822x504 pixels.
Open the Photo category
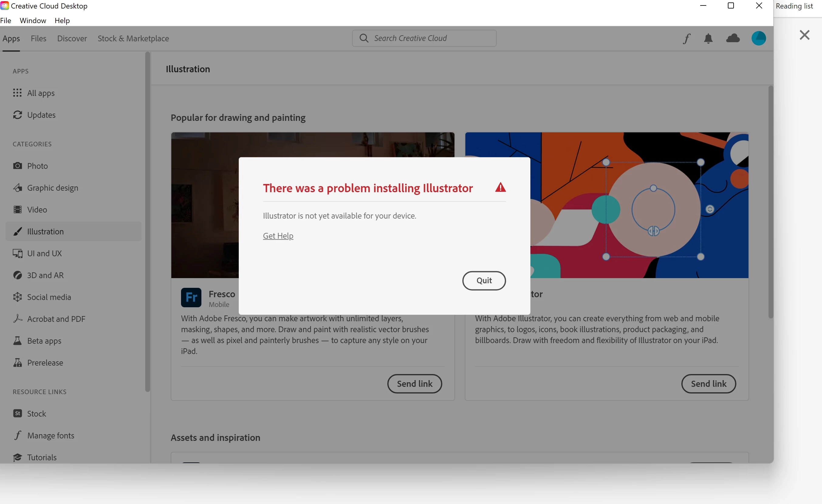37,166
